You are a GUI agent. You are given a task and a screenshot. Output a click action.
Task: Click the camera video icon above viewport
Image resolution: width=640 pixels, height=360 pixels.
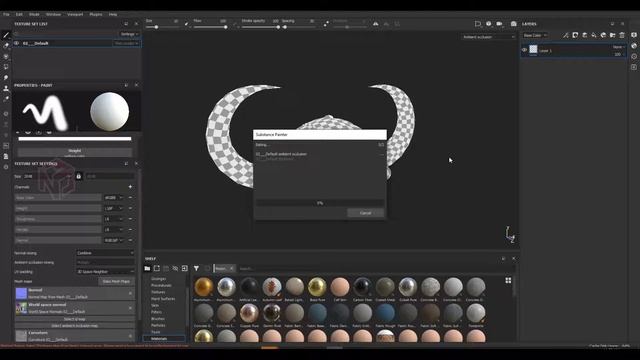click(x=499, y=24)
